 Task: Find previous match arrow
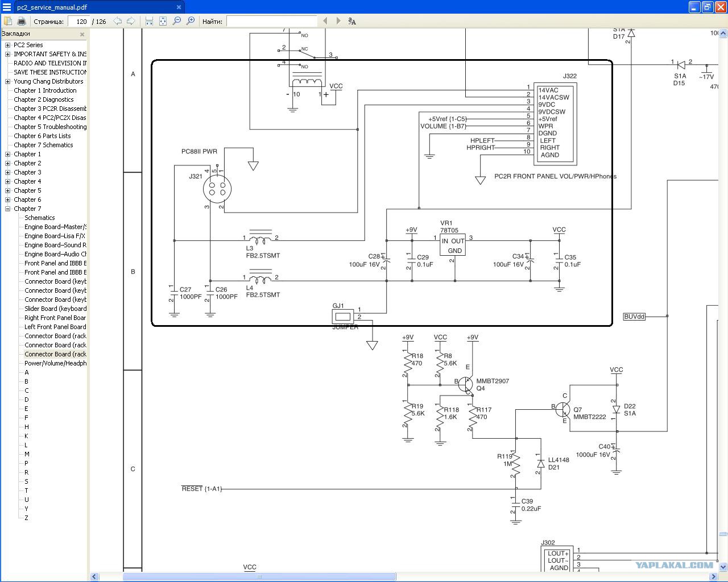pos(325,21)
